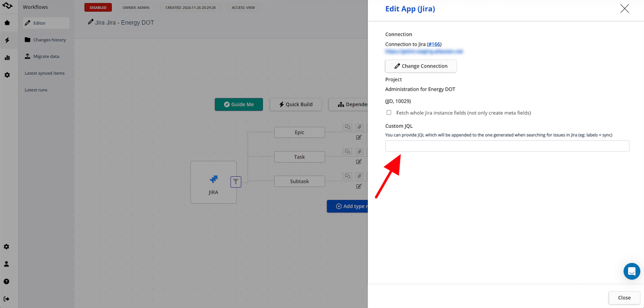Image resolution: width=644 pixels, height=308 pixels.
Task: Open the #166 connection link
Action: (434, 44)
